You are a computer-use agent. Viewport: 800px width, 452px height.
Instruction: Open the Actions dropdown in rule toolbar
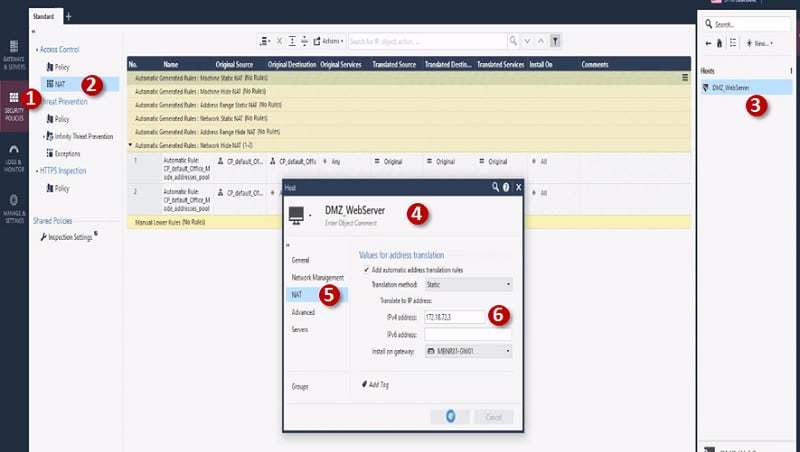point(329,41)
